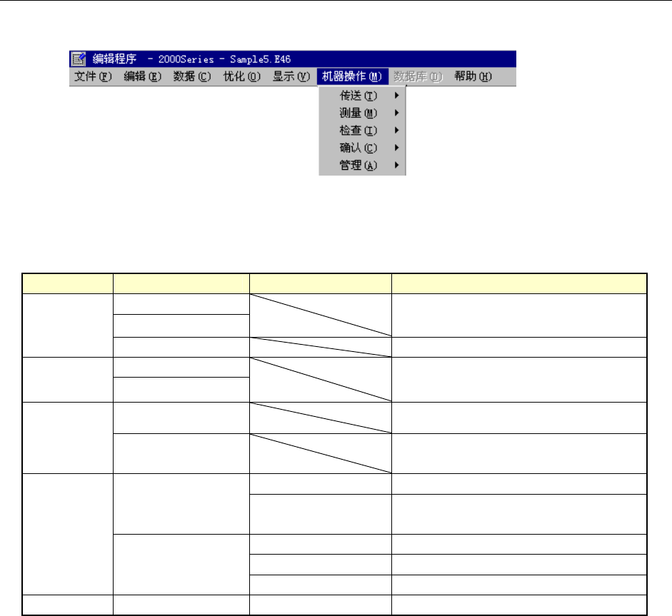Viewport: 672px width, 616px height.
Task: Click the greyed-out 数据库(D) menu
Action: pyautogui.click(x=418, y=76)
